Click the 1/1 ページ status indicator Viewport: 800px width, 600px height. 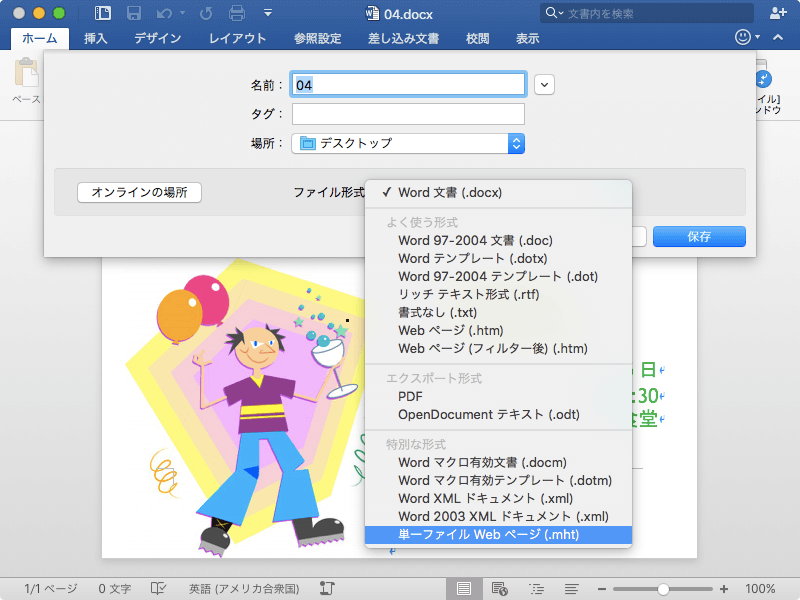tap(51, 589)
